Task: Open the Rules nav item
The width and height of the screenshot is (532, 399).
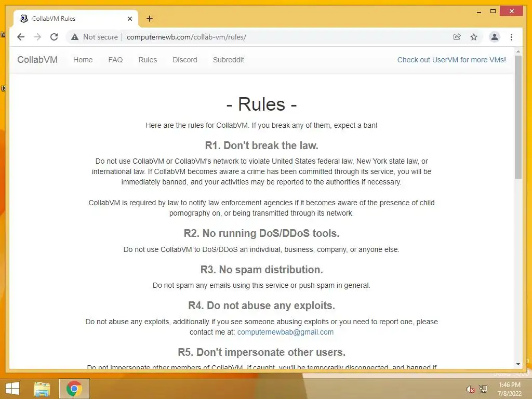Action: point(148,60)
